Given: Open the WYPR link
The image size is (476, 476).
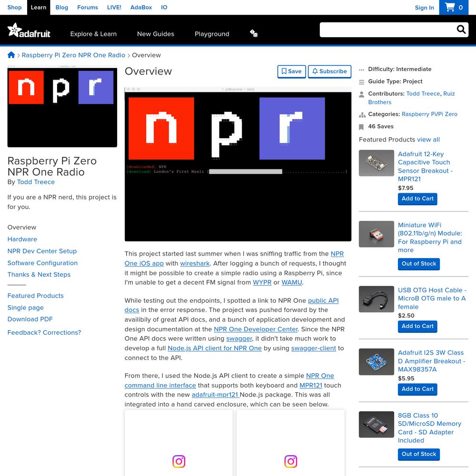Looking at the screenshot, I should coord(262,282).
